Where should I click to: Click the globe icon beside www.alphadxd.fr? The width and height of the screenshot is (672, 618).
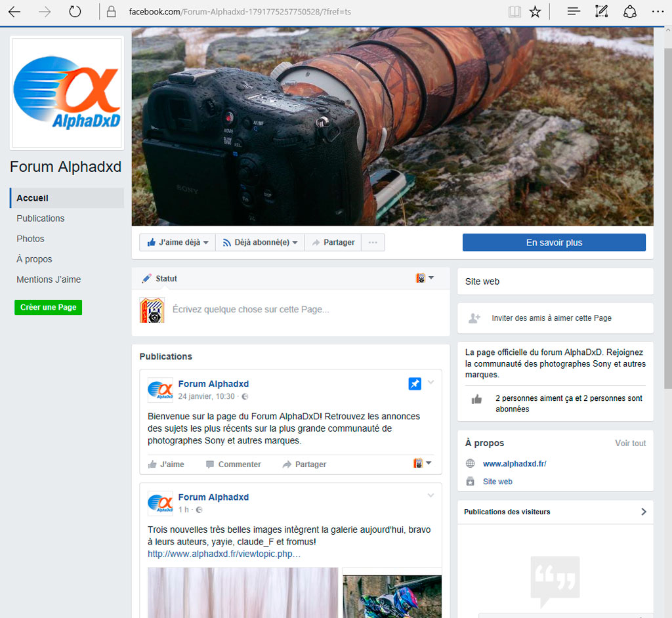[x=470, y=463]
